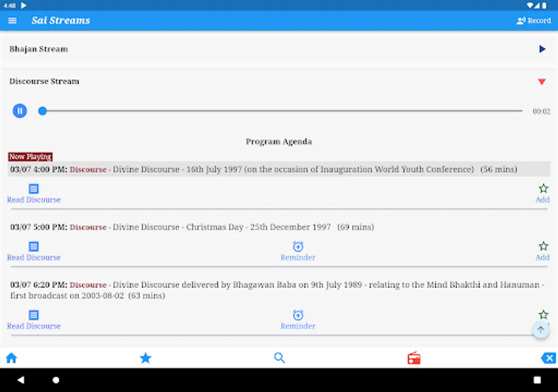Open the red radio icon tab
Image resolution: width=558 pixels, height=392 pixels.
(x=414, y=358)
